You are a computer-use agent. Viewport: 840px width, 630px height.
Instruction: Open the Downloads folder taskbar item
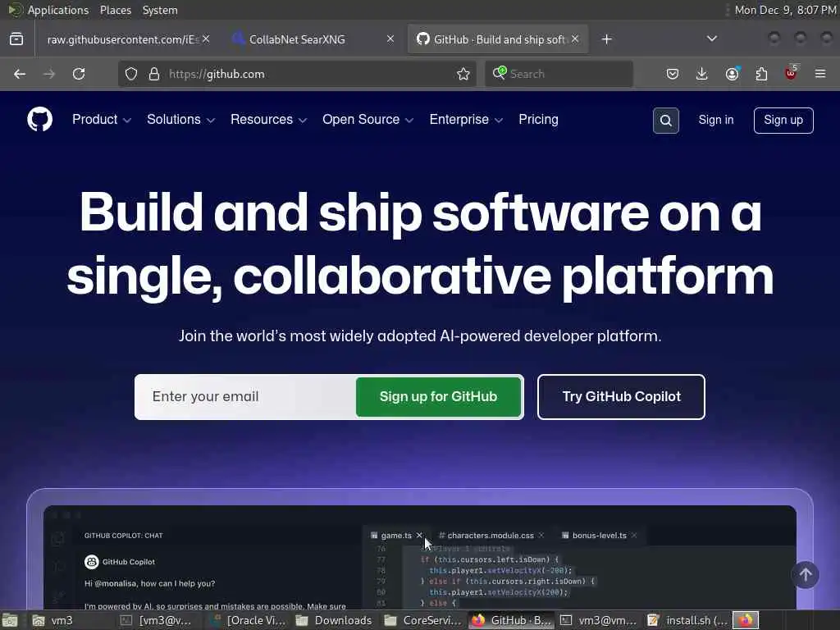pos(335,620)
